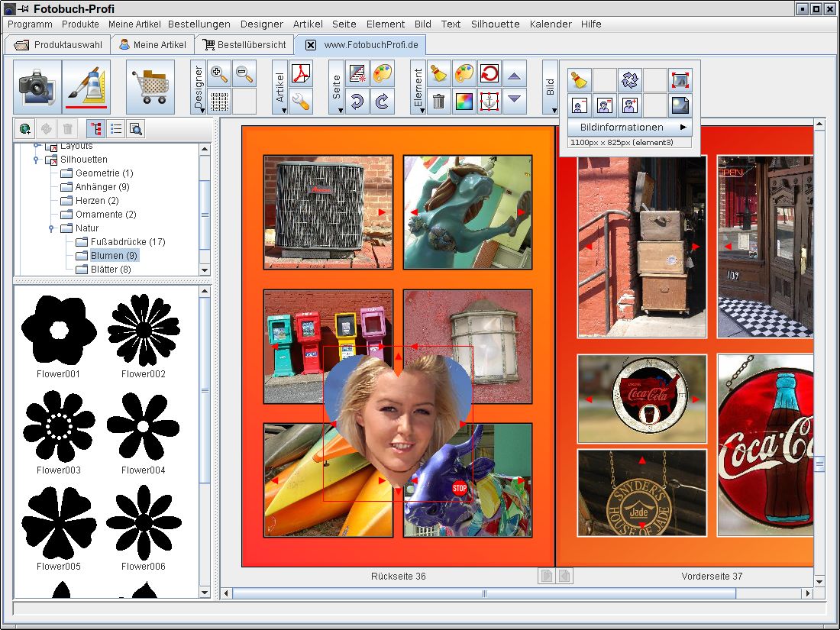Choose the Flower002 silhouette
Viewport: 840px width, 630px height.
point(143,336)
